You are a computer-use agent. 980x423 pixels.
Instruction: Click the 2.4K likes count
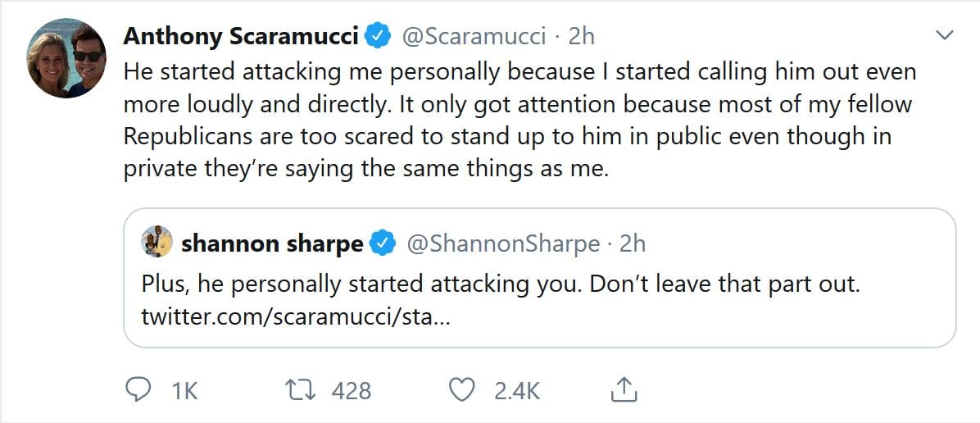tap(516, 391)
